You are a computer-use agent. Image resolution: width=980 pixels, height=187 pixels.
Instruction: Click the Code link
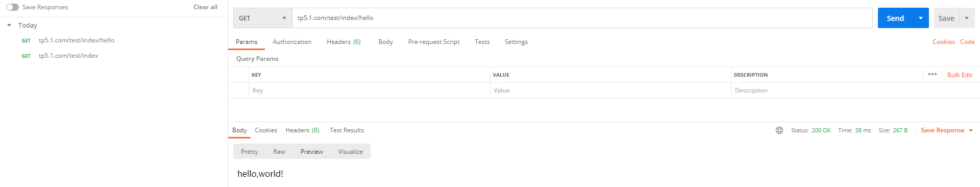pyautogui.click(x=967, y=42)
